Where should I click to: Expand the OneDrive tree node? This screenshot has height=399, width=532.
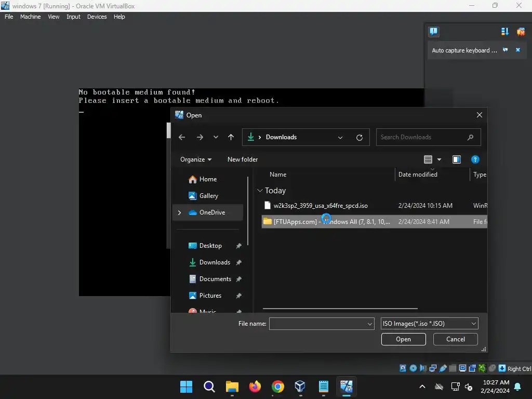(x=179, y=212)
